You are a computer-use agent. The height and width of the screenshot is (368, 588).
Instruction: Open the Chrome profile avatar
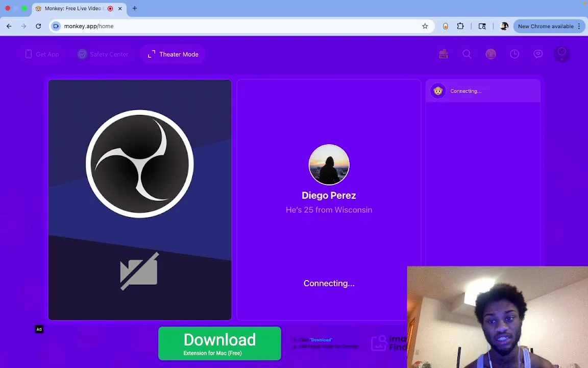(x=504, y=26)
